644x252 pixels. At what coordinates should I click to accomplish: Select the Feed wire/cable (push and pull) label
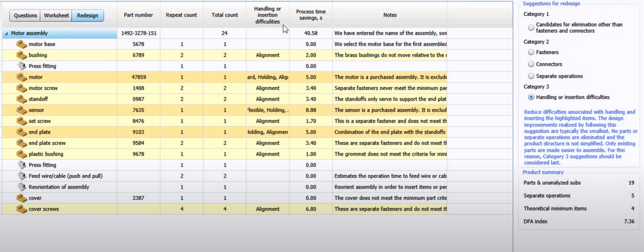point(66,176)
